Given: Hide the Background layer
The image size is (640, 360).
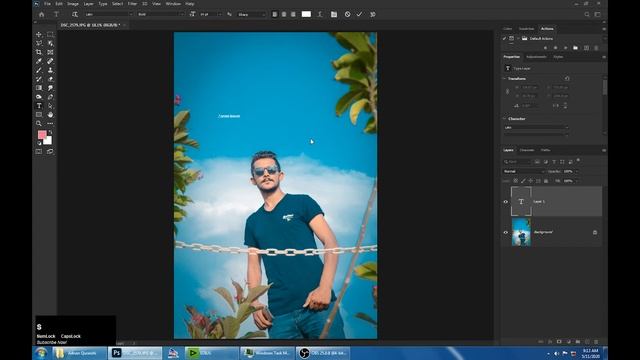Looking at the screenshot, I should (x=506, y=232).
